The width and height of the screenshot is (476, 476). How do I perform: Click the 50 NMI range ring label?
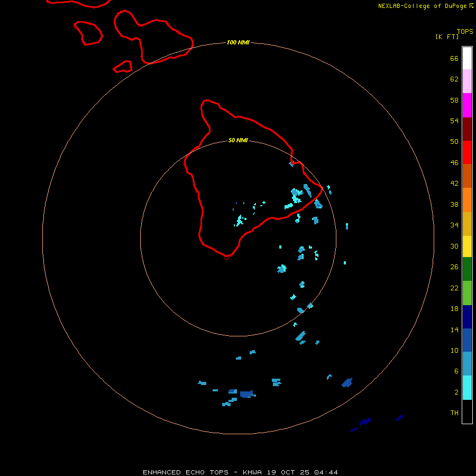pos(238,140)
